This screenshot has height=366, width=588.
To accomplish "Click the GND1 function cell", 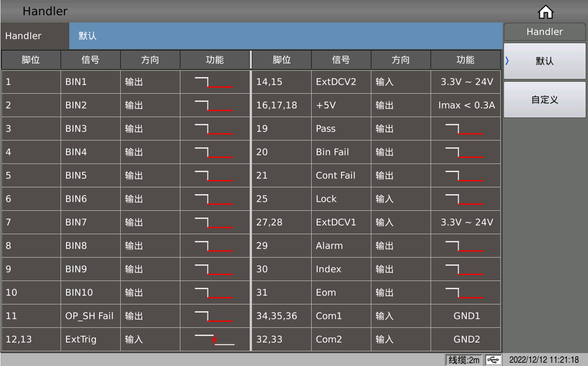I will [466, 316].
